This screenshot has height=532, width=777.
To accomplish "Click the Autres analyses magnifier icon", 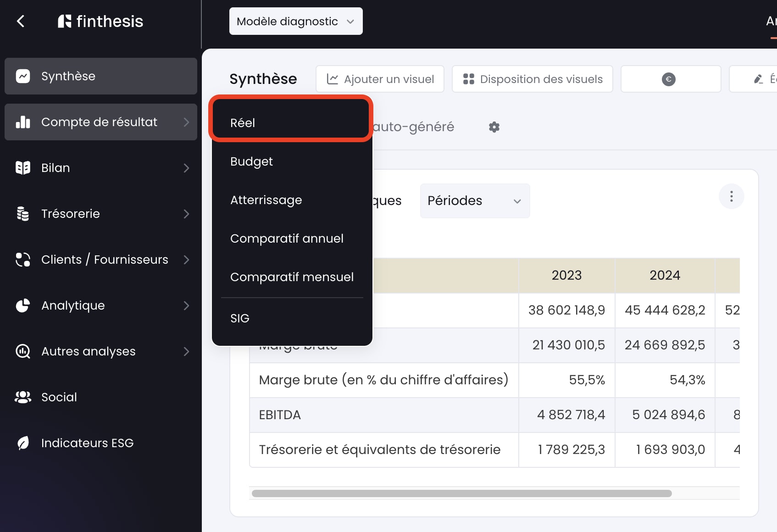I will (23, 351).
